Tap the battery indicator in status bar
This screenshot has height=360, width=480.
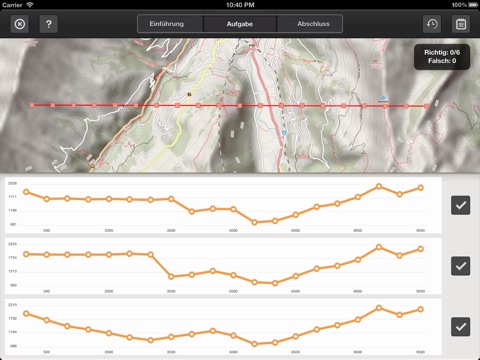coord(473,5)
